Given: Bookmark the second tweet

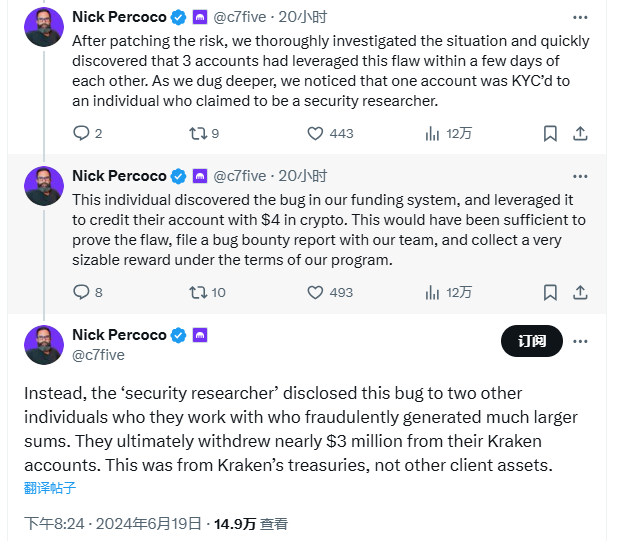Looking at the screenshot, I should tap(550, 292).
